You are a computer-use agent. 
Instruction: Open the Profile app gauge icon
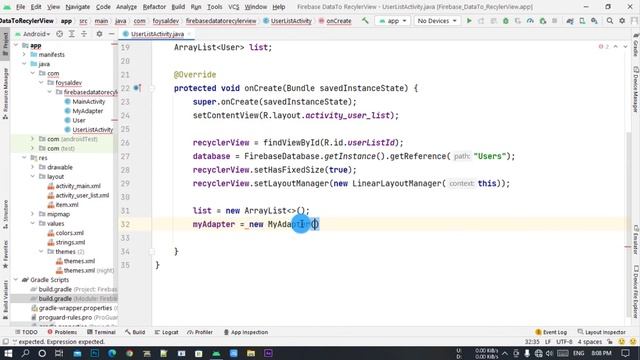coord(530,20)
